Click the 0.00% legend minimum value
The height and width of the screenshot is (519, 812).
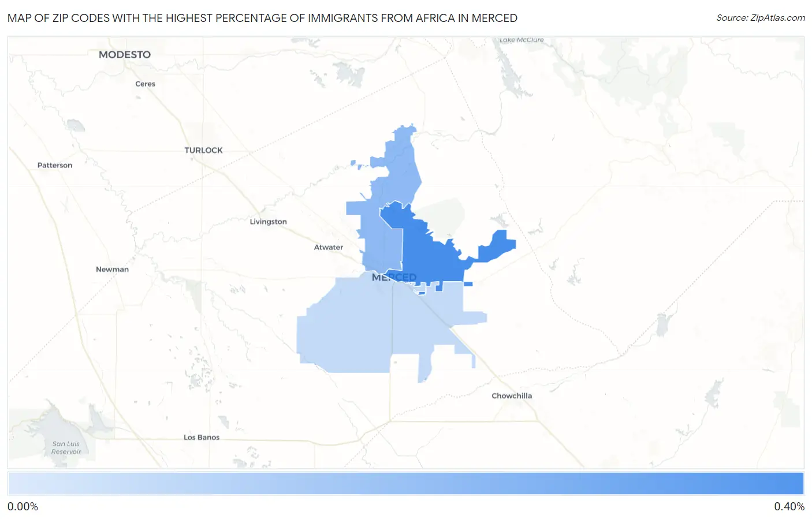click(23, 506)
